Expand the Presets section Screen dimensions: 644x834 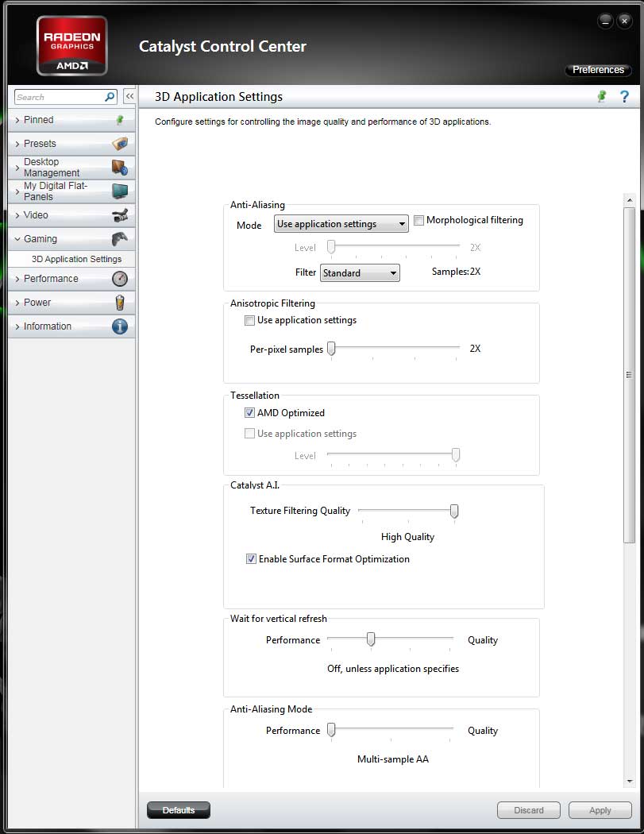(71, 144)
